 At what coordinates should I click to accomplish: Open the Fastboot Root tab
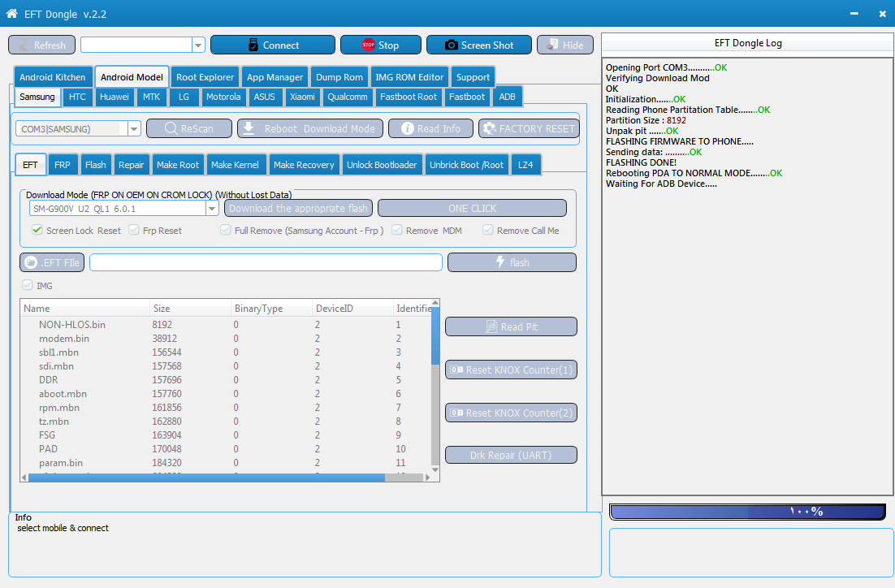[409, 97]
